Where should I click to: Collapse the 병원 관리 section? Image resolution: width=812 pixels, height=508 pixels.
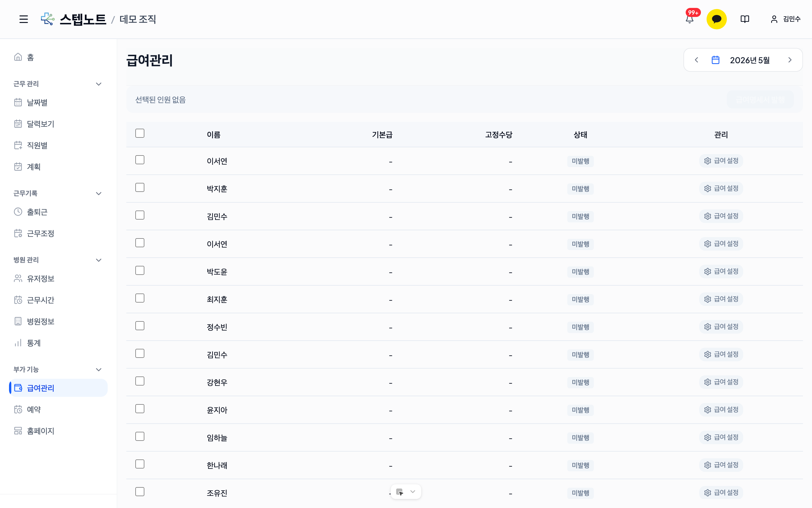(99, 260)
